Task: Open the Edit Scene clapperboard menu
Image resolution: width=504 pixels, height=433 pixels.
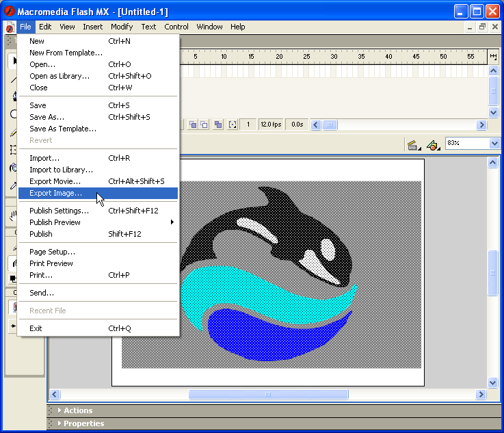Action: point(414,145)
